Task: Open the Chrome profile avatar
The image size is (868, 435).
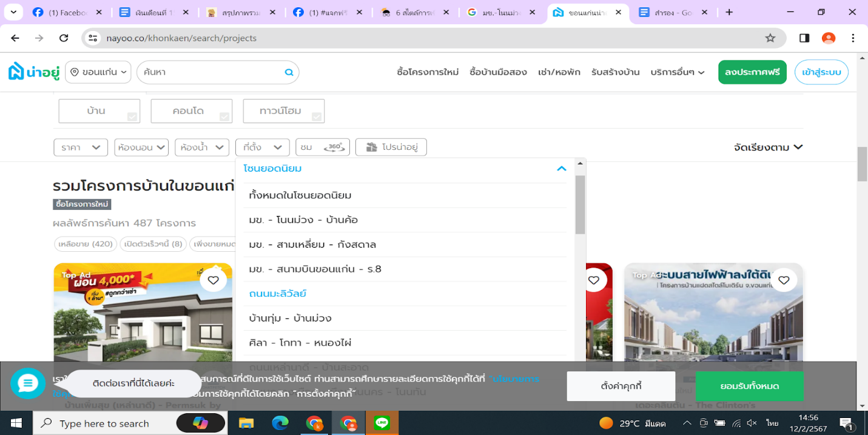Action: [x=829, y=38]
